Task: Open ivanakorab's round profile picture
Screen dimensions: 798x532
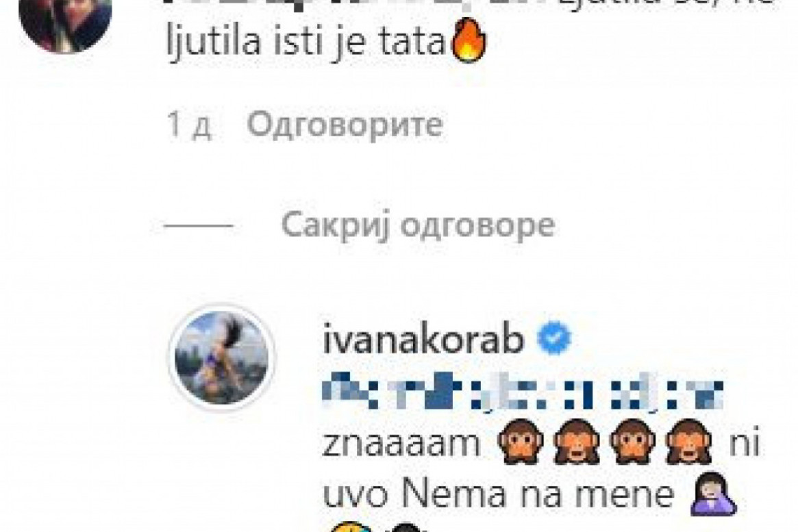Action: click(221, 357)
